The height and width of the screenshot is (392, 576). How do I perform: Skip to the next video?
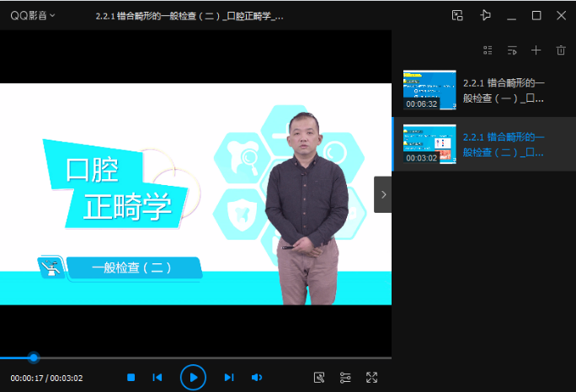[x=229, y=378]
